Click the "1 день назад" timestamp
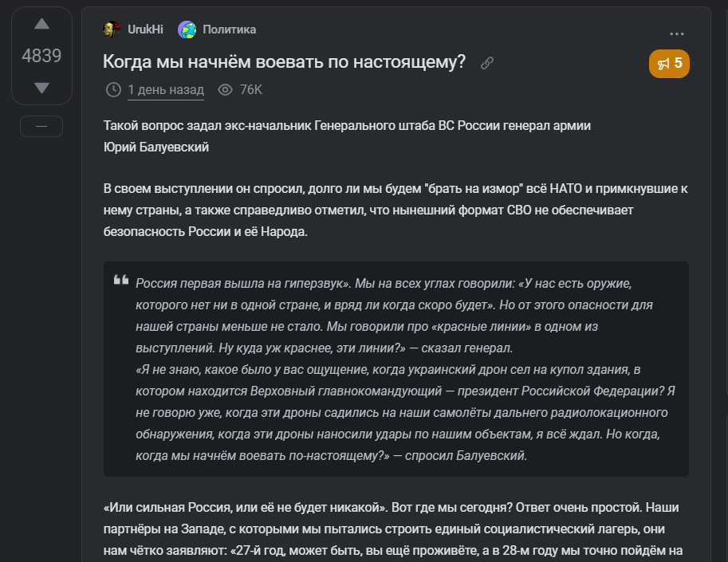 [166, 89]
